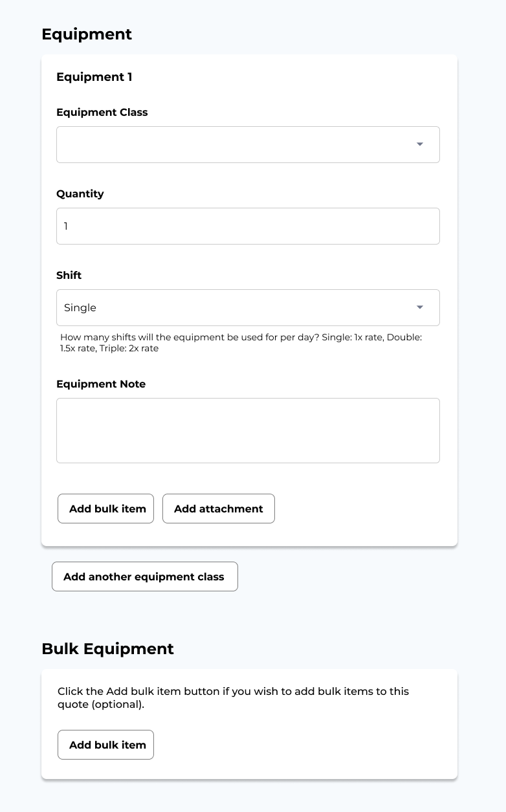Click Add bulk item in Equipment 1 card
Image resolution: width=506 pixels, height=812 pixels.
[x=106, y=509]
